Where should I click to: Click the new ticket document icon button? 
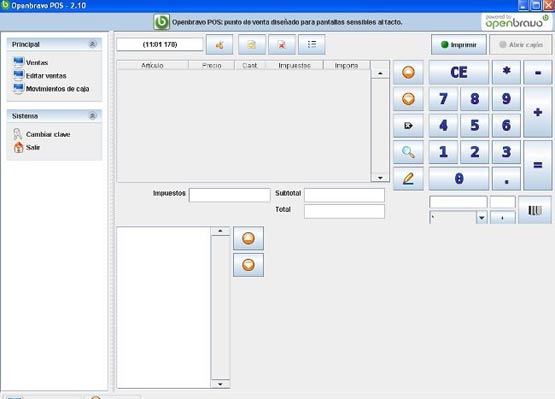(x=252, y=45)
